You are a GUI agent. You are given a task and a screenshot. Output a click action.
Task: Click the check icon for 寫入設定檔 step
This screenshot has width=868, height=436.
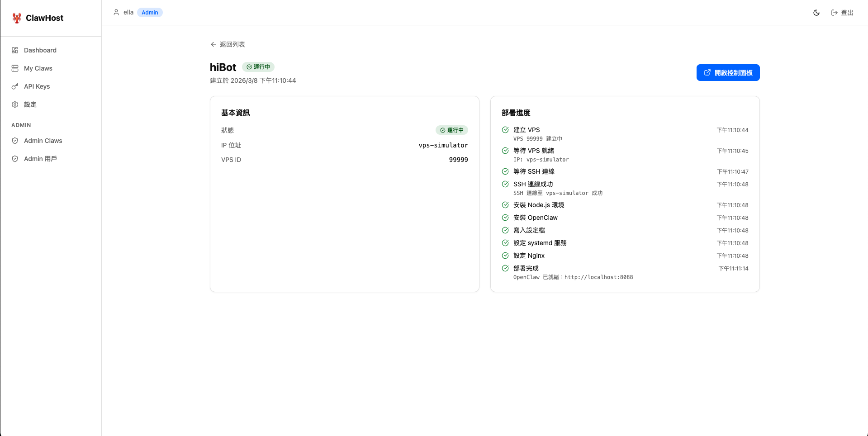click(505, 230)
